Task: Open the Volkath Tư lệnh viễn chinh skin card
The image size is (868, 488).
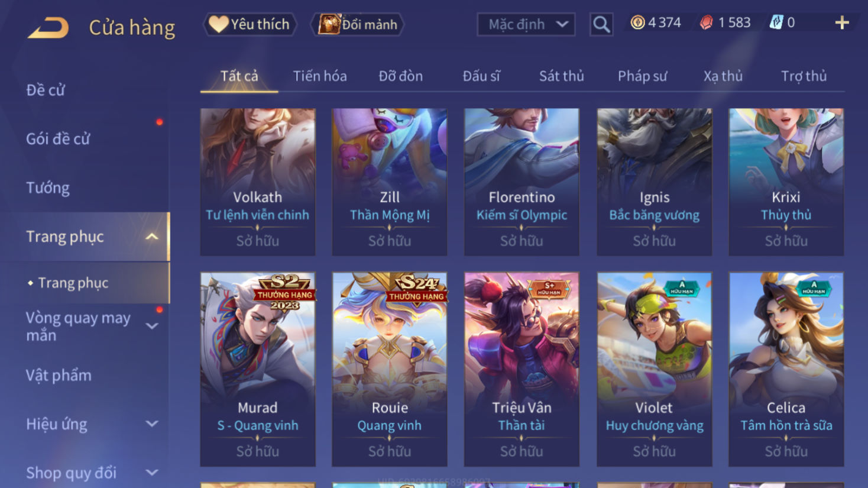Action: (x=258, y=182)
